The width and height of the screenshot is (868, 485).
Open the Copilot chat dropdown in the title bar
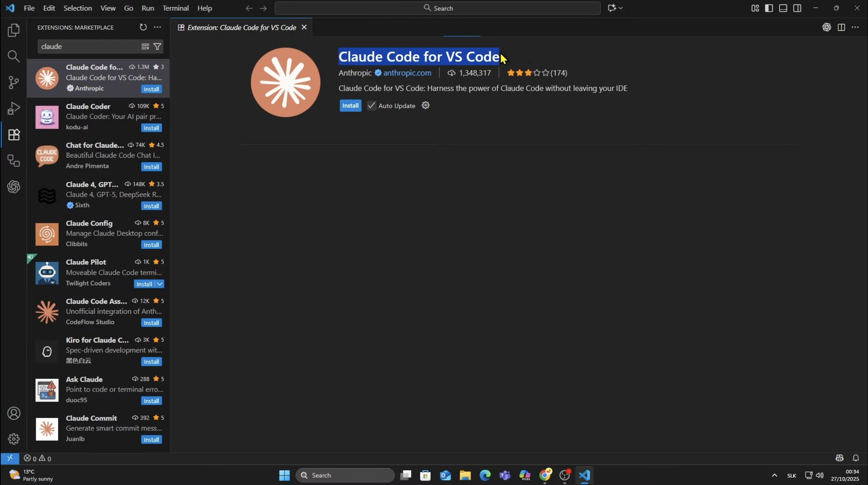pos(615,8)
